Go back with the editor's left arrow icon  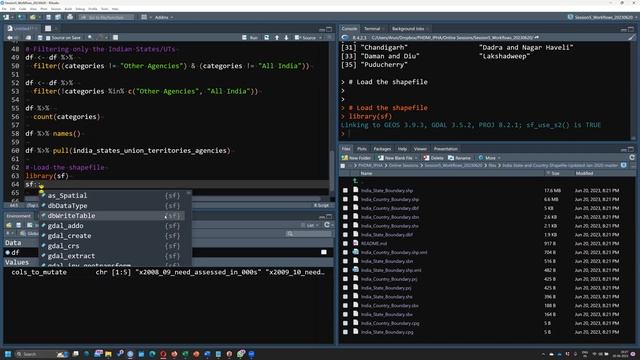point(10,38)
